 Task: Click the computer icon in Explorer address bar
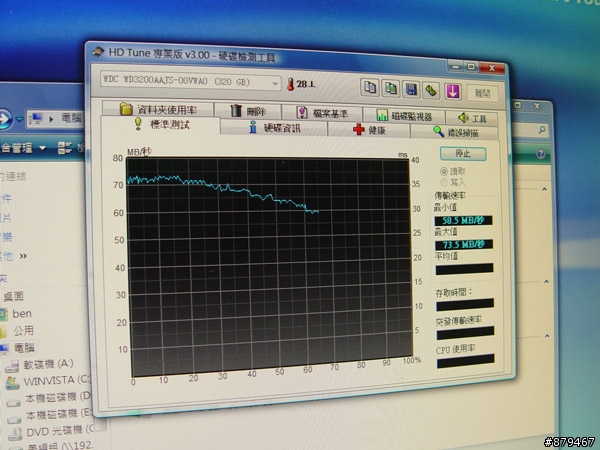(x=36, y=118)
